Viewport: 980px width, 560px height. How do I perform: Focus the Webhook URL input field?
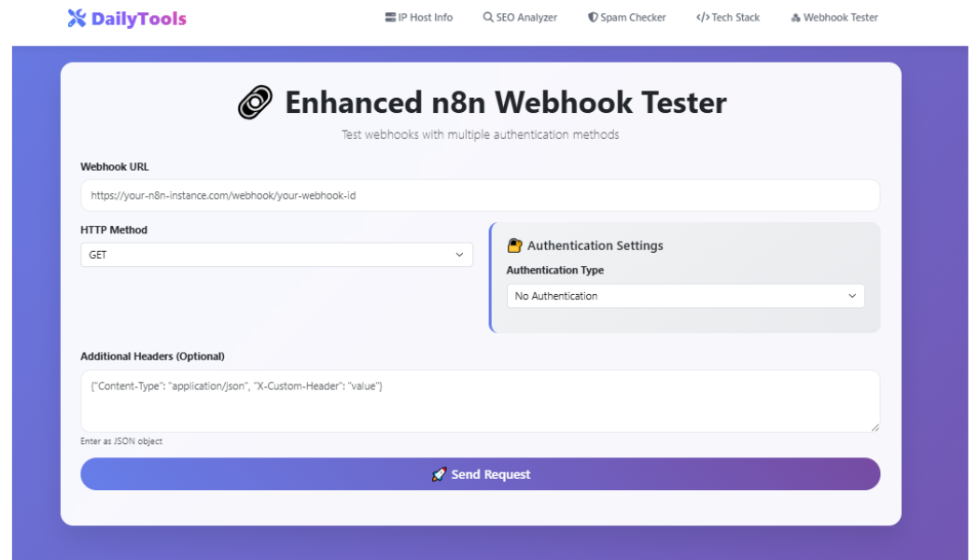[480, 196]
